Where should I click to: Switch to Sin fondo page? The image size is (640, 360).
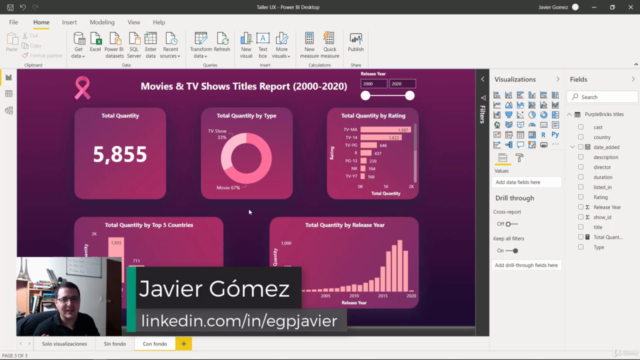[x=115, y=344]
